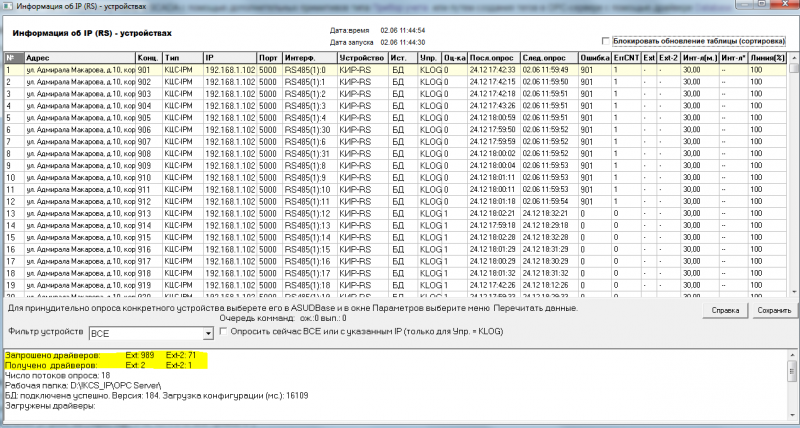Click the window icon in title bar
800x428 pixels.
pos(9,8)
